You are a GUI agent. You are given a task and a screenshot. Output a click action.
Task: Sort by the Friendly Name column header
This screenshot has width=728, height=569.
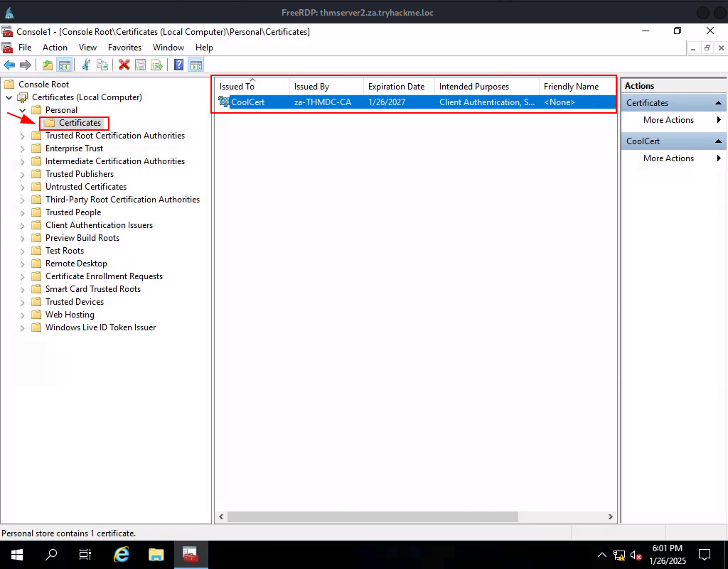pyautogui.click(x=577, y=86)
